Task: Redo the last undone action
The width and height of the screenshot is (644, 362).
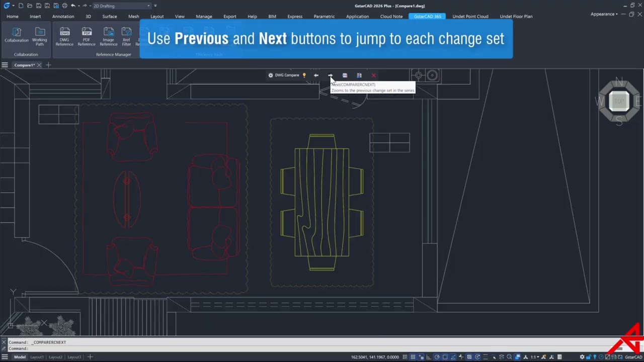Action: [x=85, y=6]
